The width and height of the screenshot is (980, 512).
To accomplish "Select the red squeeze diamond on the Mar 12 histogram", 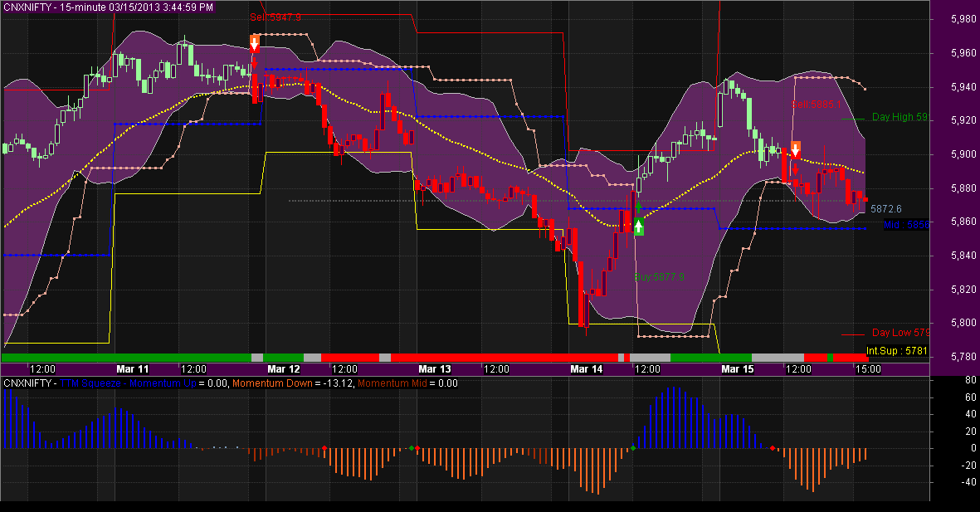I will point(324,448).
